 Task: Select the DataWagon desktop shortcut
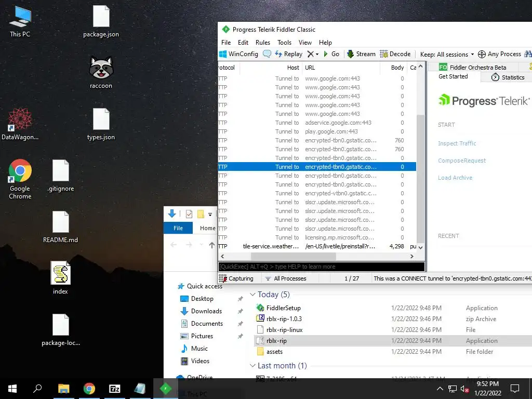click(x=20, y=124)
